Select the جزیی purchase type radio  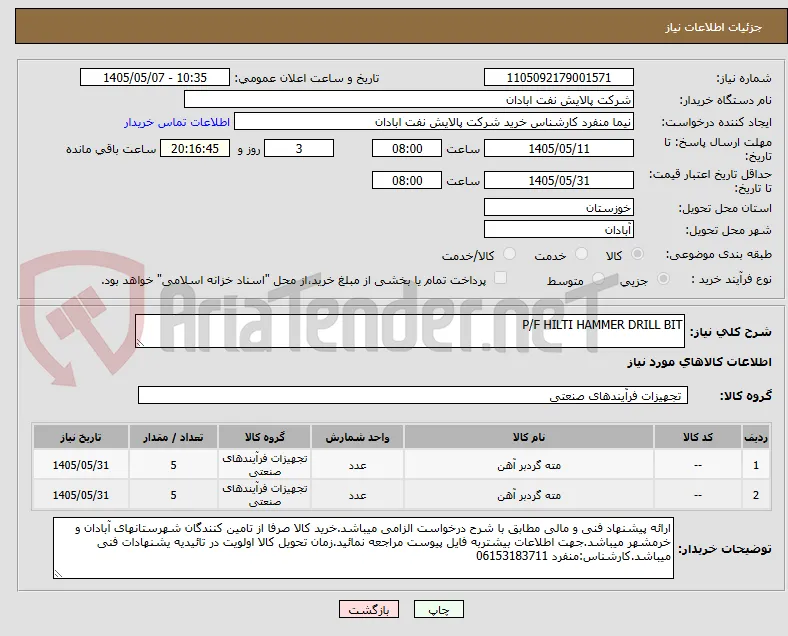pyautogui.click(x=663, y=278)
